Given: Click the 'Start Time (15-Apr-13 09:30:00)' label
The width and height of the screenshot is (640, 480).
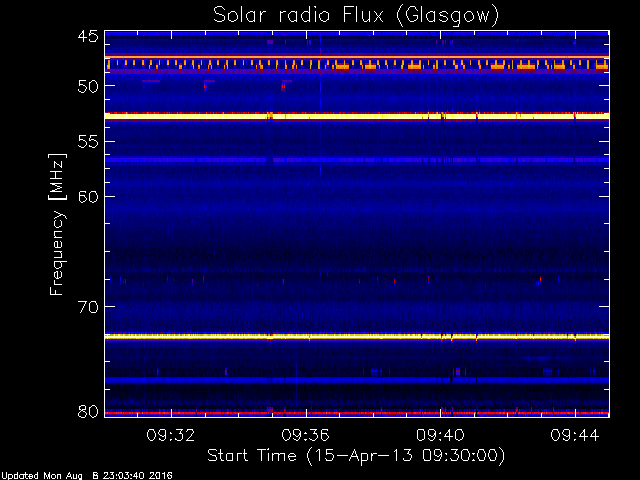Looking at the screenshot, I should [x=356, y=455].
